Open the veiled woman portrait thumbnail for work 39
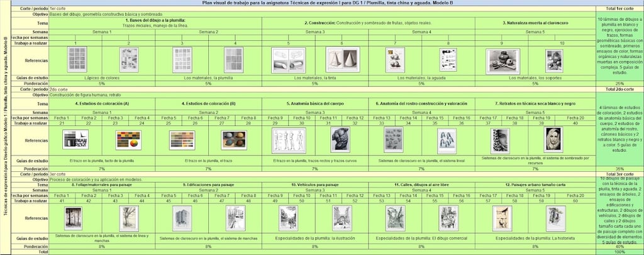The width and height of the screenshot is (644, 255). click(x=553, y=139)
